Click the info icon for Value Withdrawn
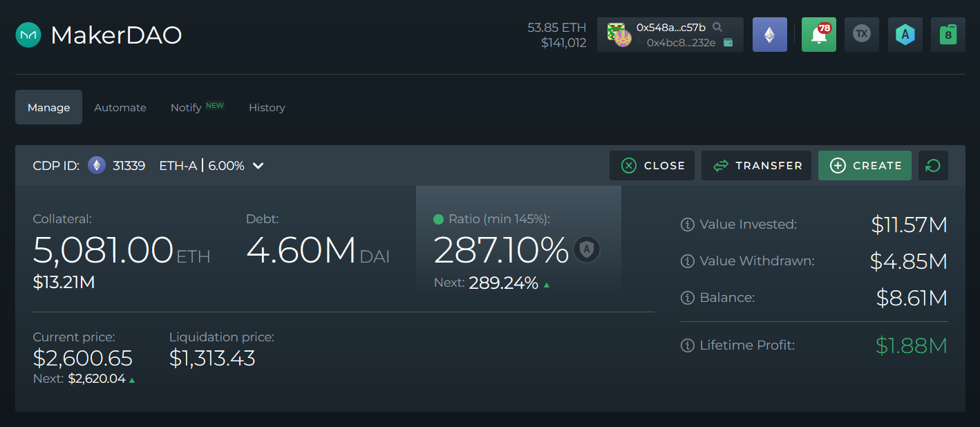Screen dimensions: 980x427 point(687,261)
